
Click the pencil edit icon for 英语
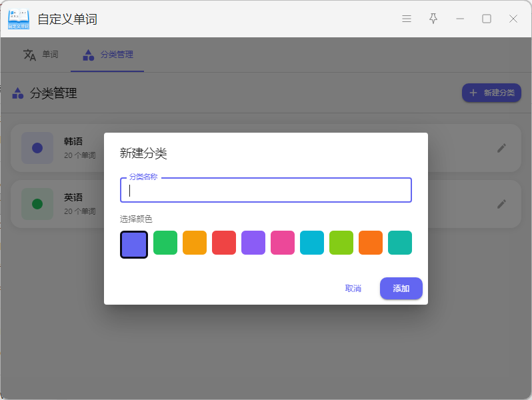point(501,204)
